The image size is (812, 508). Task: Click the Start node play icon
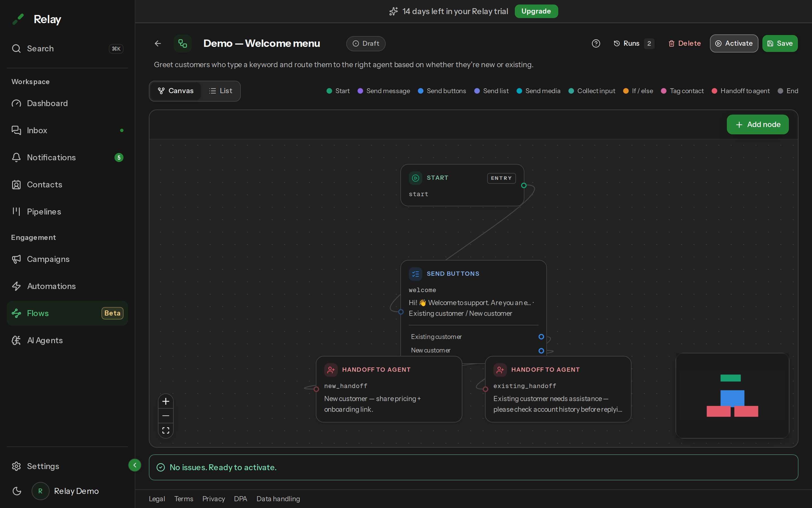[415, 178]
